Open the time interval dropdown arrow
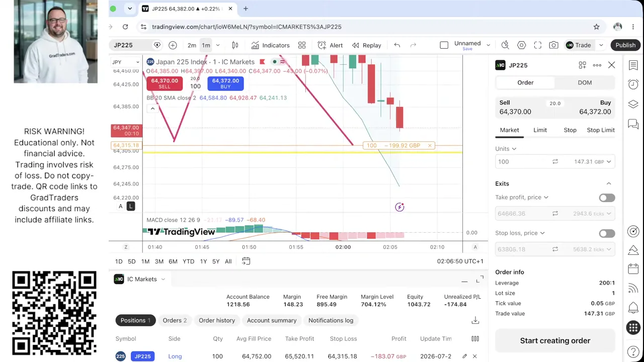Screen dimensions: 644x362 pyautogui.click(x=217, y=45)
